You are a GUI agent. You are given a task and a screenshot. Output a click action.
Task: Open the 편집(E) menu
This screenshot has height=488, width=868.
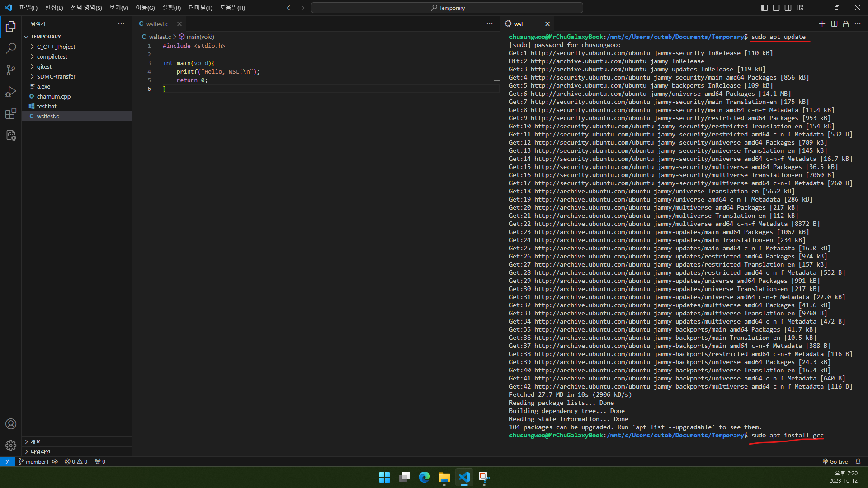tap(54, 8)
